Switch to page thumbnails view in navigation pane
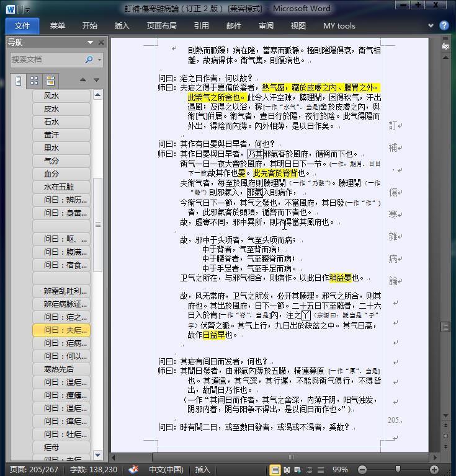Screen dimensions: 456x476 click(x=34, y=81)
